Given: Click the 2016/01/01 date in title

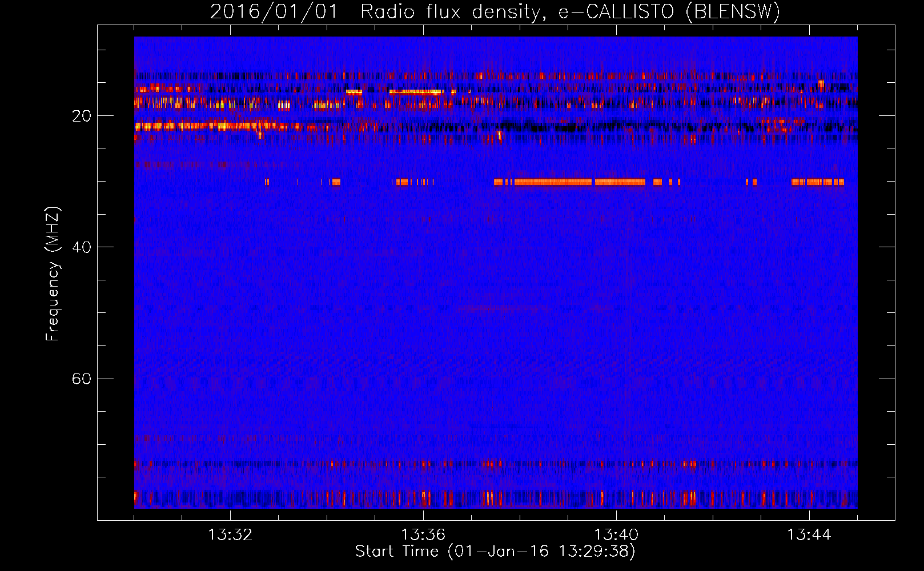Looking at the screenshot, I should (x=274, y=11).
